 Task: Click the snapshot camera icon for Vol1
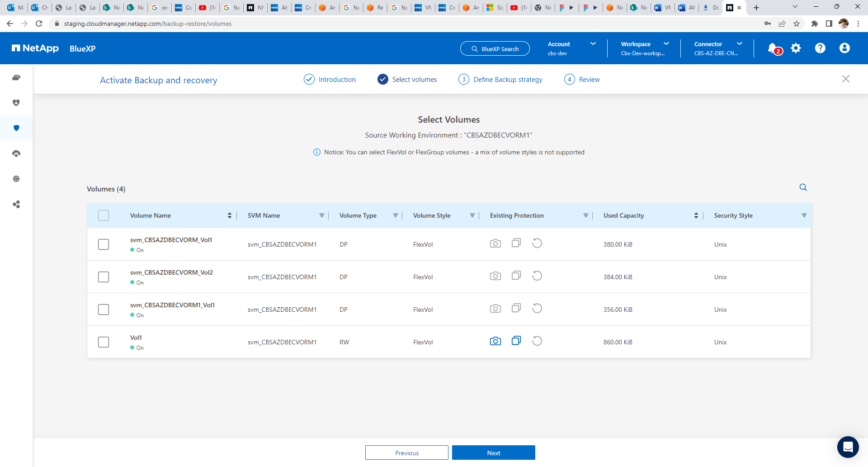click(x=495, y=341)
